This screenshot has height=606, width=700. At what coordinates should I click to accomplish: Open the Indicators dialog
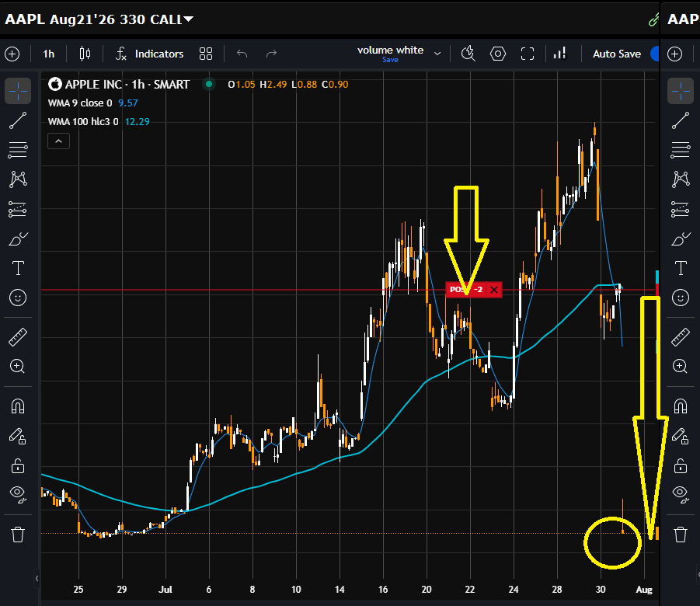pos(149,54)
